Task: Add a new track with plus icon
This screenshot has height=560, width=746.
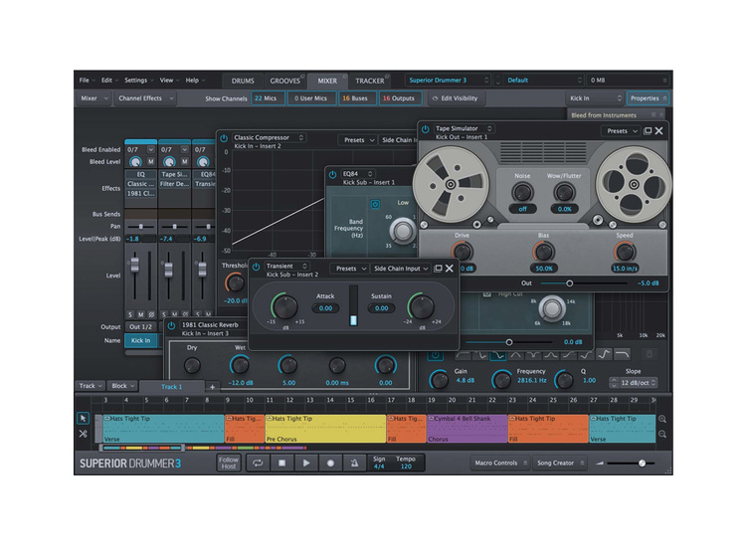Action: [x=212, y=387]
